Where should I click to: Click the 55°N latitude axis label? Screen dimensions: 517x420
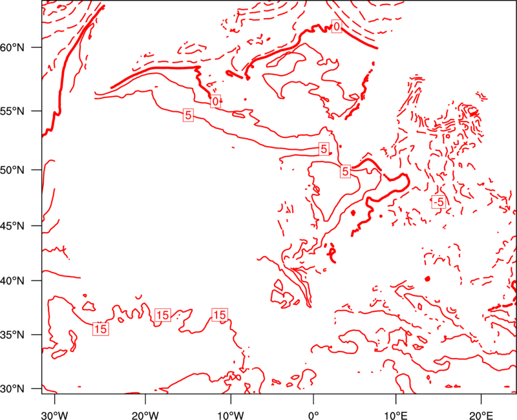(x=12, y=111)
